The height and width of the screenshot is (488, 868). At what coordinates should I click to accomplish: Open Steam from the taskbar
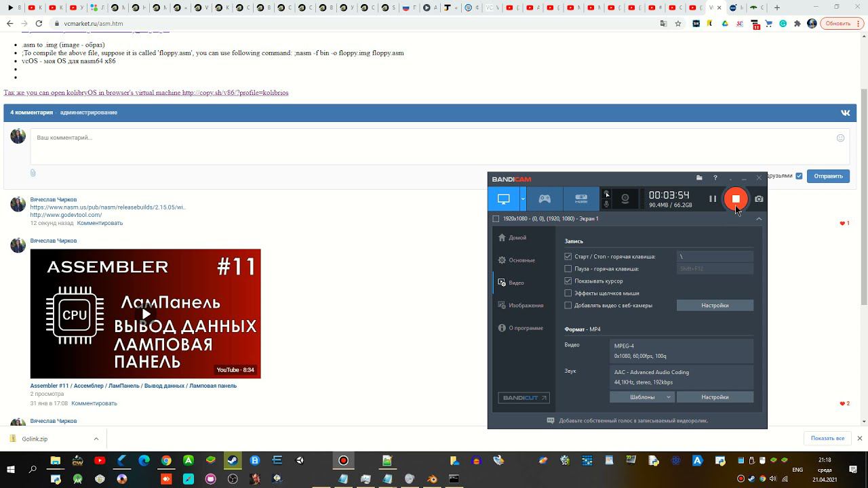[x=233, y=461]
